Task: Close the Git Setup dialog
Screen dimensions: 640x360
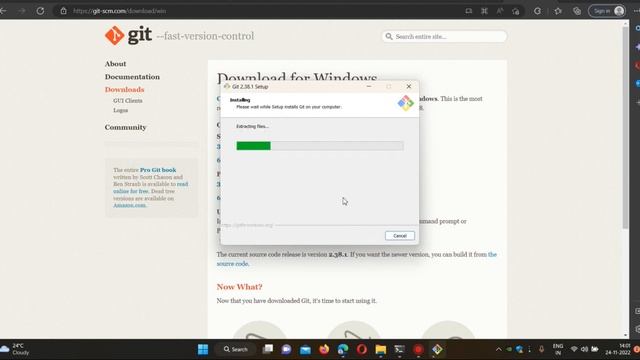Action: pyautogui.click(x=409, y=87)
